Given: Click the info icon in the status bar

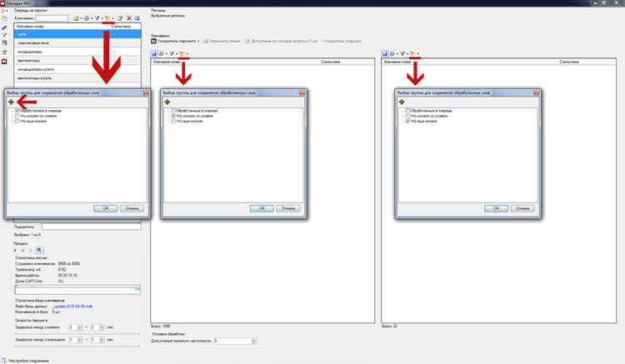Looking at the screenshot, I should (3, 360).
